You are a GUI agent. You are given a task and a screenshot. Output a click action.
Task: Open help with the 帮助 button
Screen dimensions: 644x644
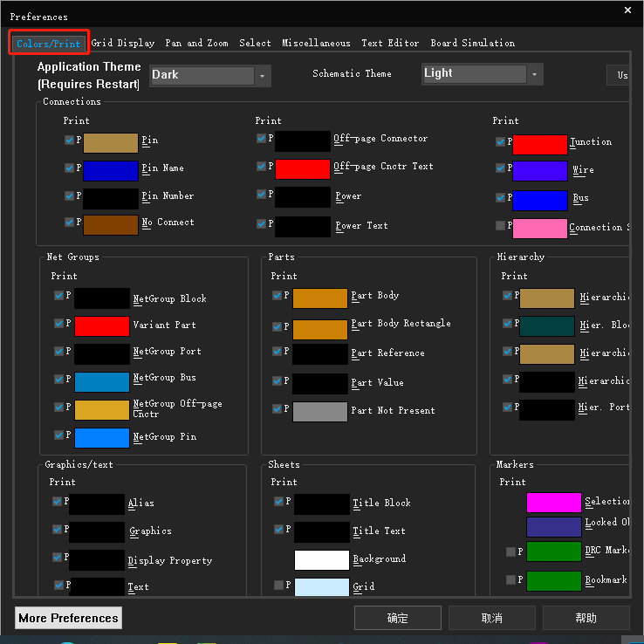coord(586,618)
